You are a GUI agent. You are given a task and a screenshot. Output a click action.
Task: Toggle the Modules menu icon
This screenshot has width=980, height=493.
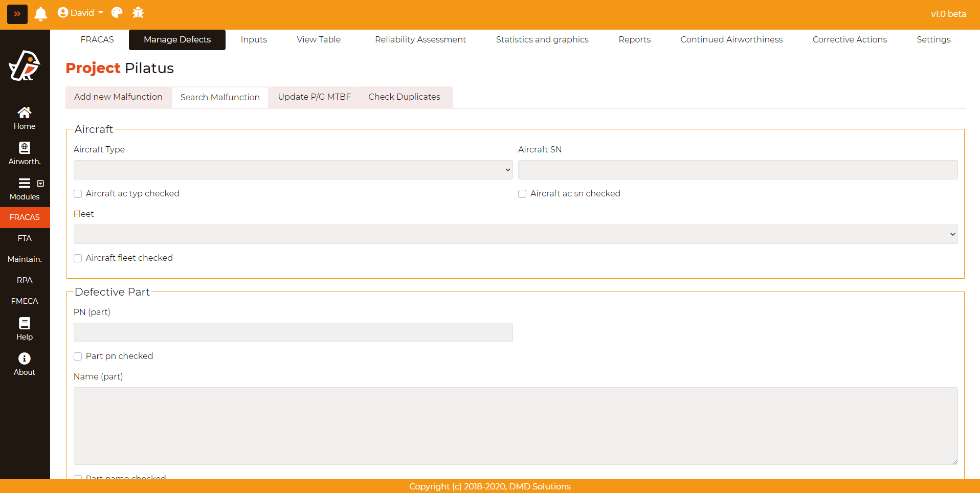tap(25, 183)
